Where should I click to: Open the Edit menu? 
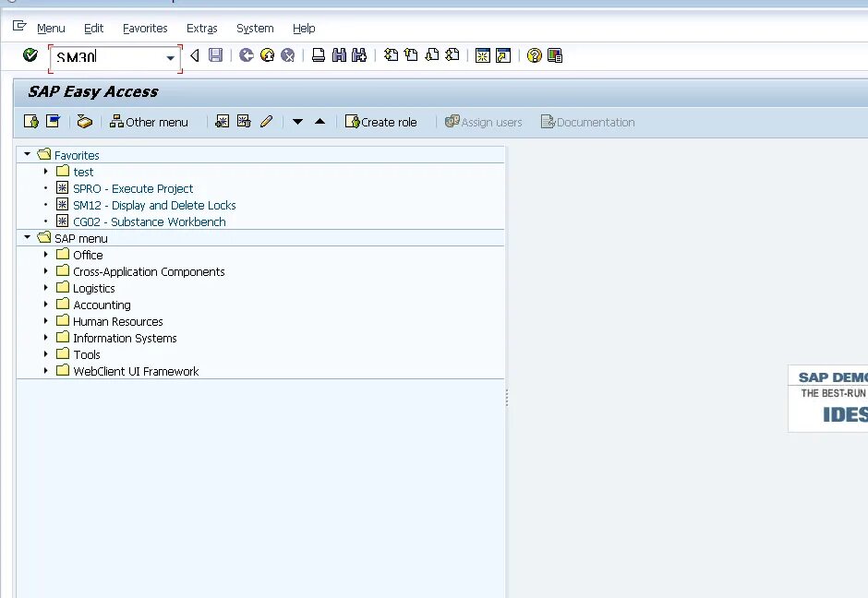pyautogui.click(x=93, y=29)
